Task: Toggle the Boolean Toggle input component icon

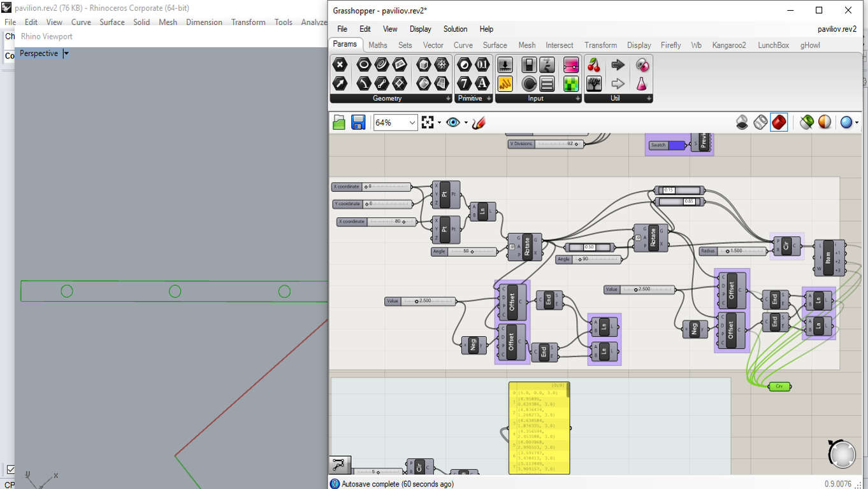Action: pyautogui.click(x=529, y=64)
